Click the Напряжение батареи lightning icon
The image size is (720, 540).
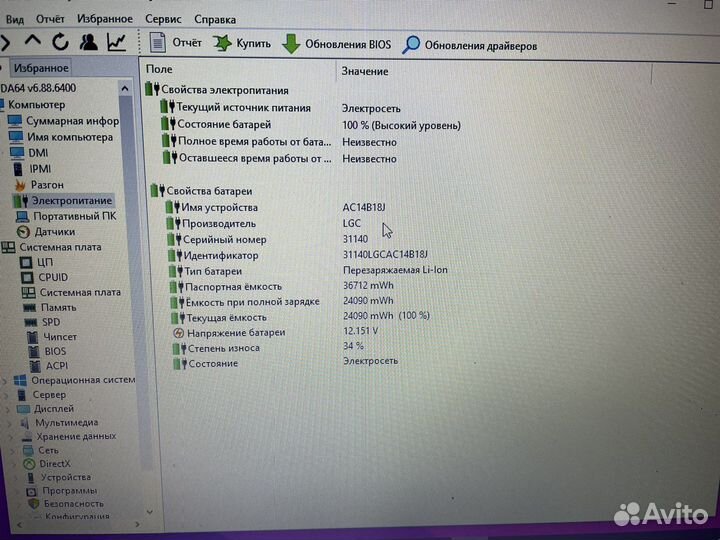(x=179, y=333)
